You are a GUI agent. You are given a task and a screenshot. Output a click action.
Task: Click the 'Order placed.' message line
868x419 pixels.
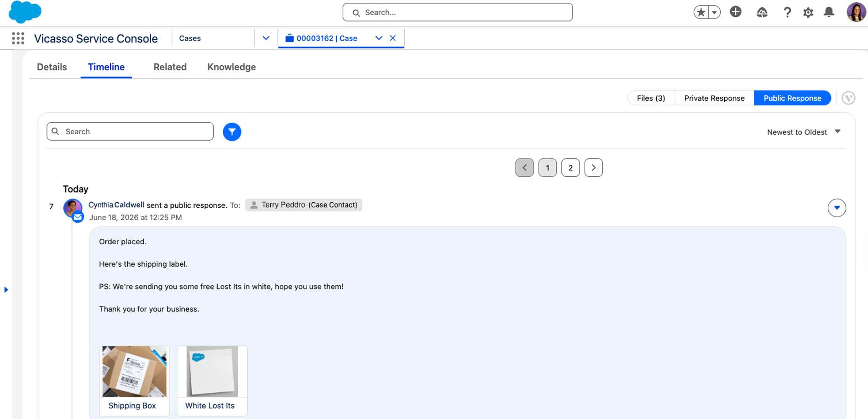123,242
